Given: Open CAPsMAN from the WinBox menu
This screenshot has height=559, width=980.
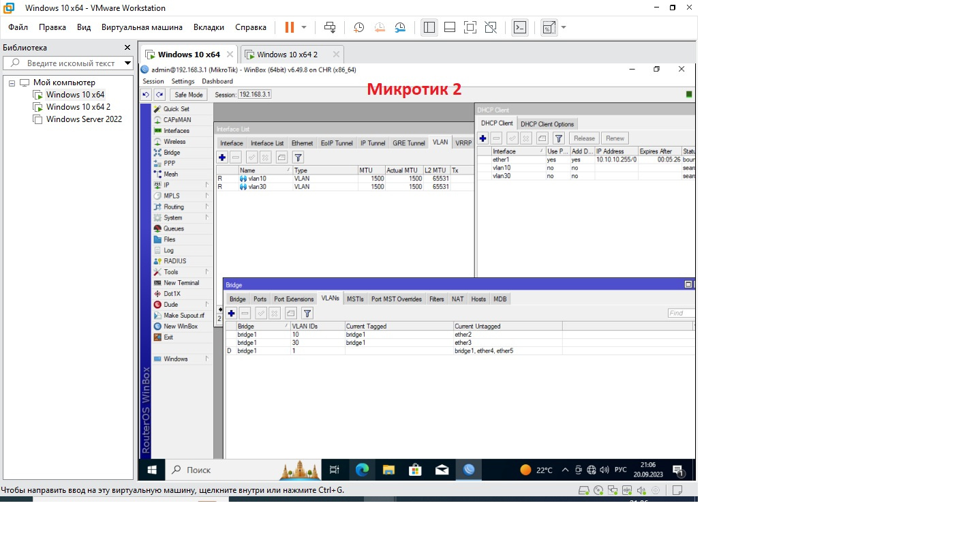Looking at the screenshot, I should point(177,120).
